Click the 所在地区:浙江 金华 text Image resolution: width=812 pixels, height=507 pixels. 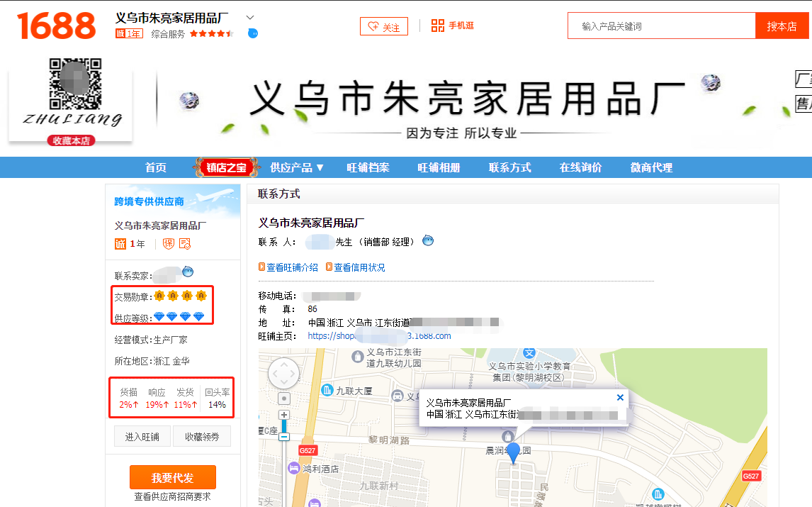(x=152, y=361)
